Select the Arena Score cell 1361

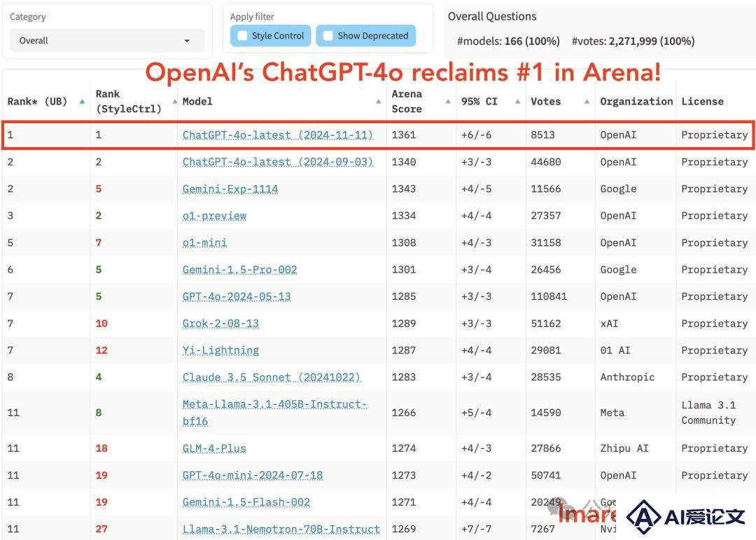click(x=404, y=135)
